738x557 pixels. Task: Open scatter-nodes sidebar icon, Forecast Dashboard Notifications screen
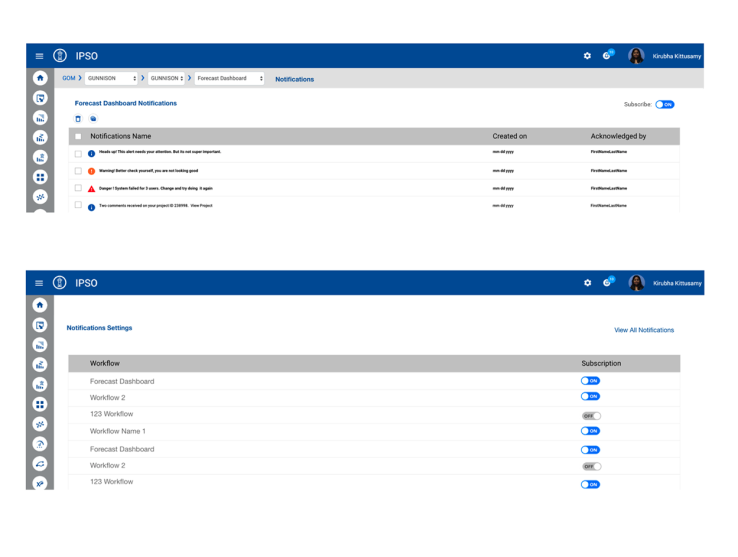tap(40, 197)
